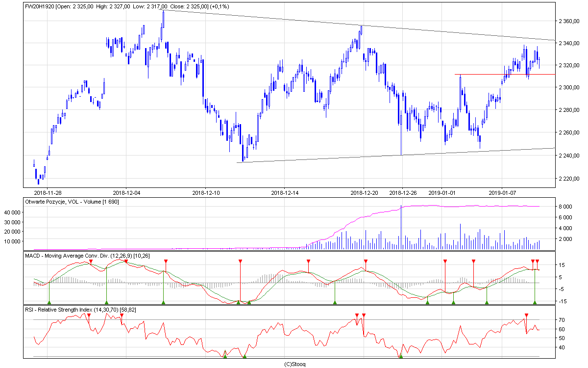This screenshot has width=588, height=368.
Task: Click the 2 360,00 price axis label
Action: (569, 22)
